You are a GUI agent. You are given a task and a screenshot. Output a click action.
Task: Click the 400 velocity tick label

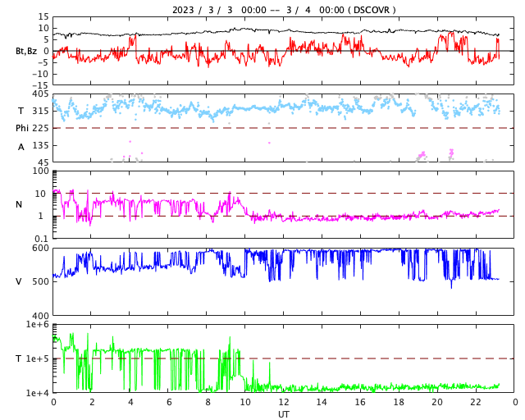(x=40, y=316)
